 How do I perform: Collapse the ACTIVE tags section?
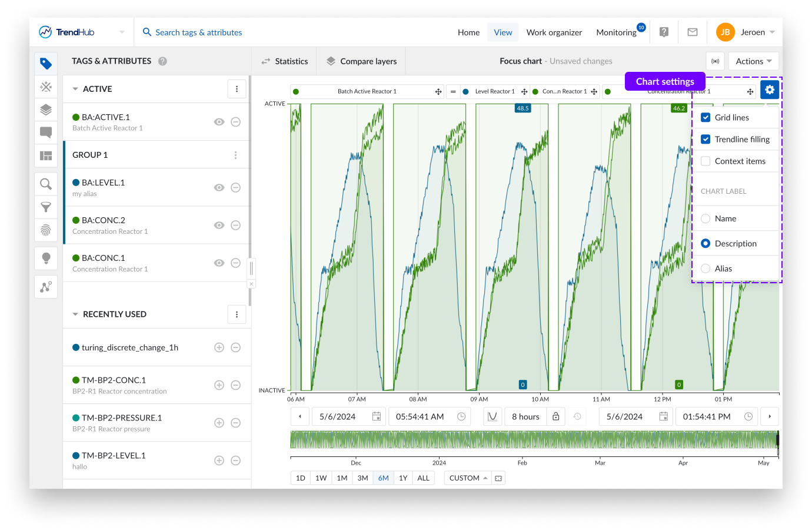(75, 90)
